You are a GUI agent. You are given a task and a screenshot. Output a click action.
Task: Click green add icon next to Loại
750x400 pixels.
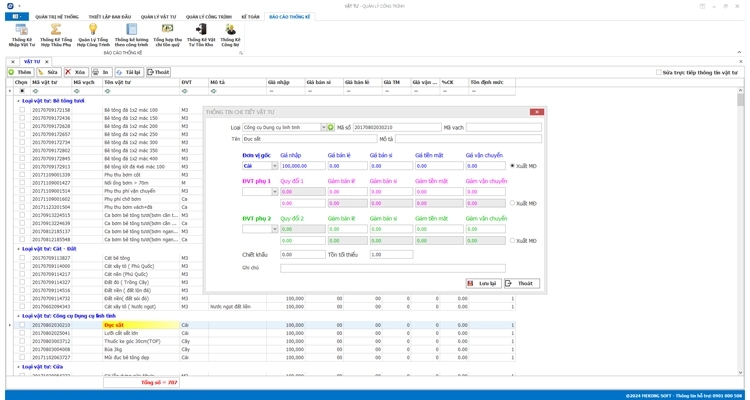pyautogui.click(x=331, y=128)
